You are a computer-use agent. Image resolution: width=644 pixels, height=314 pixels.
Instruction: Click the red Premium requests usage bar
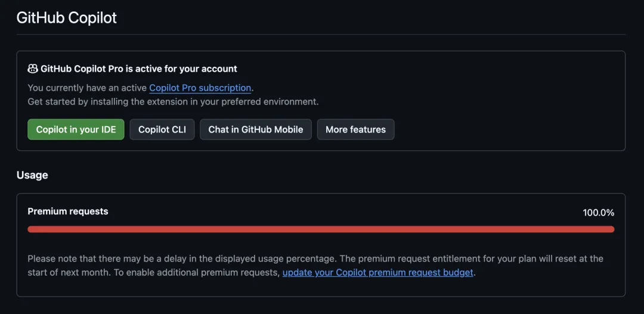[x=321, y=229]
